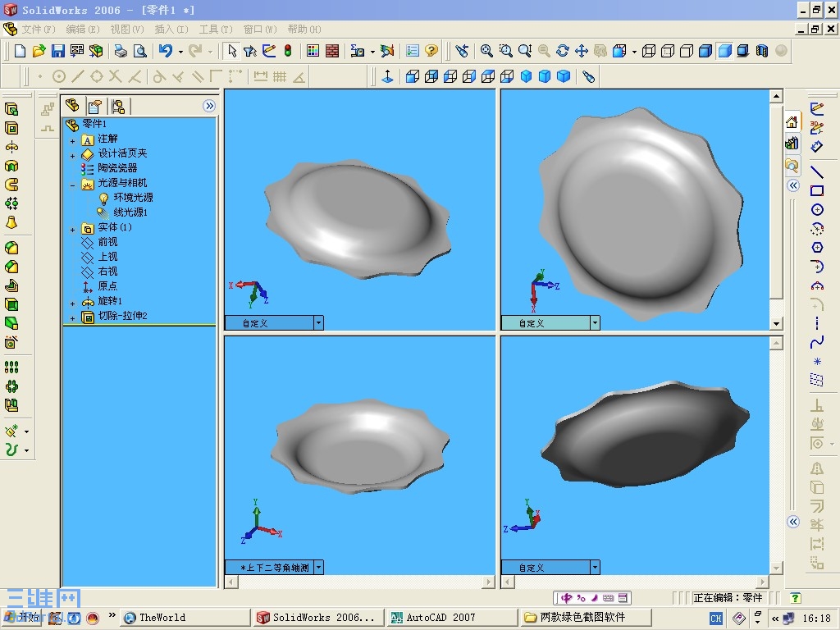
Task: Switch to TheWorld taskbar button
Action: click(x=185, y=618)
